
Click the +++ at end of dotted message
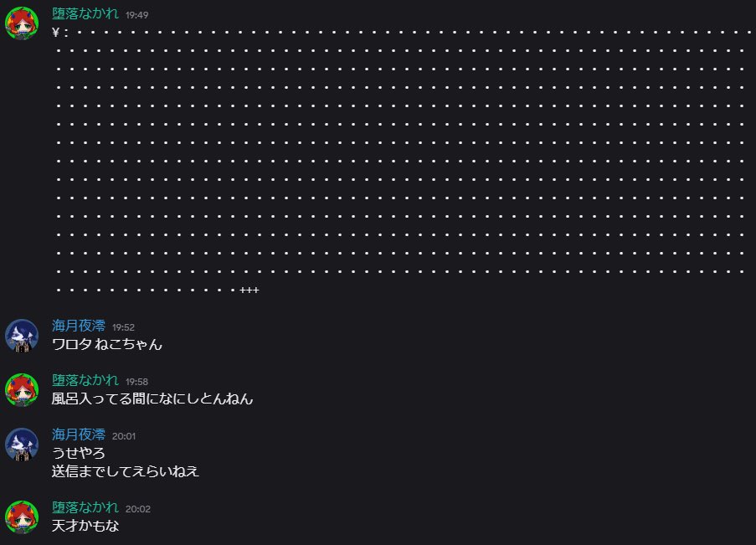point(249,290)
